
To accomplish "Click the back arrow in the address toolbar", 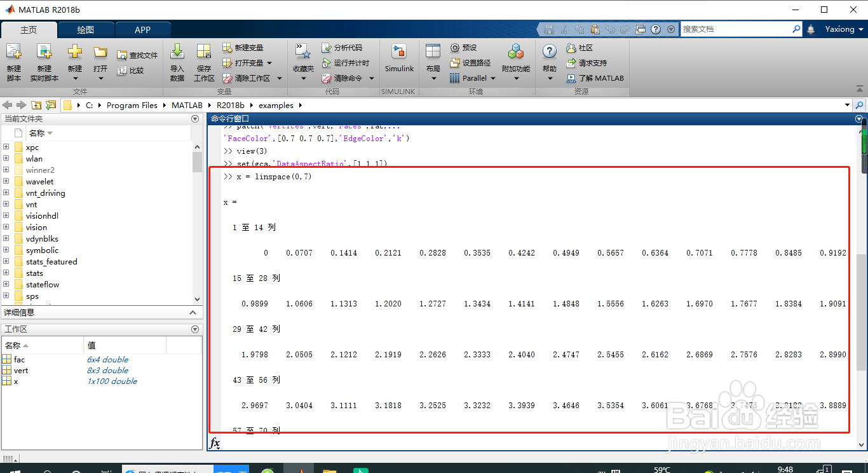I will [8, 105].
